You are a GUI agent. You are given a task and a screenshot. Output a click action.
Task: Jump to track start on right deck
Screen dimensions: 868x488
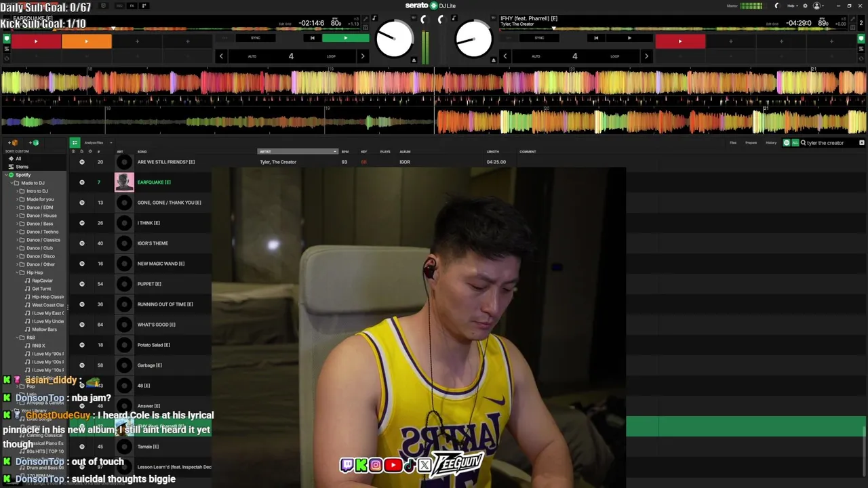click(x=596, y=38)
